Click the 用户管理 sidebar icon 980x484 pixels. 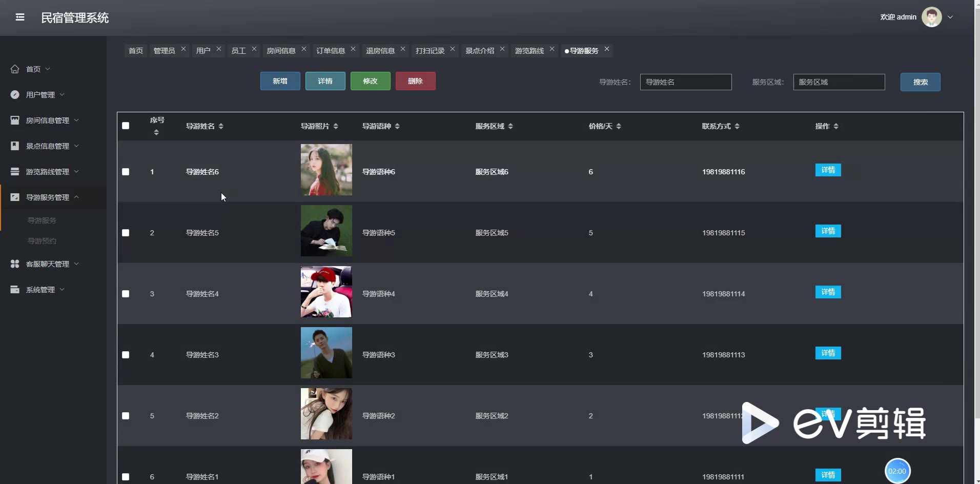coord(15,94)
